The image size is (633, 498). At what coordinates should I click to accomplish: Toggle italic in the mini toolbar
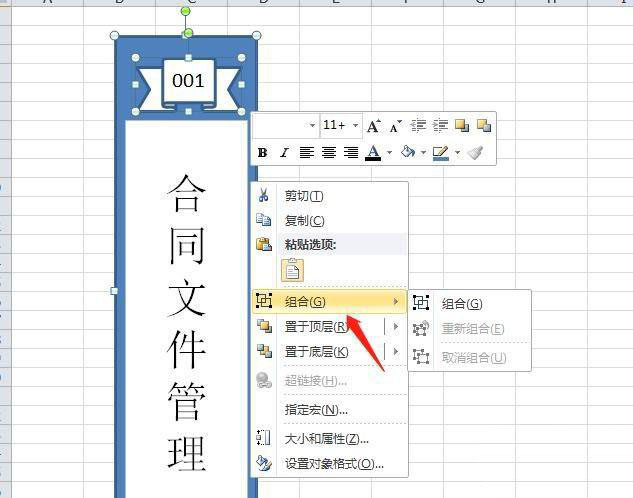click(x=284, y=153)
